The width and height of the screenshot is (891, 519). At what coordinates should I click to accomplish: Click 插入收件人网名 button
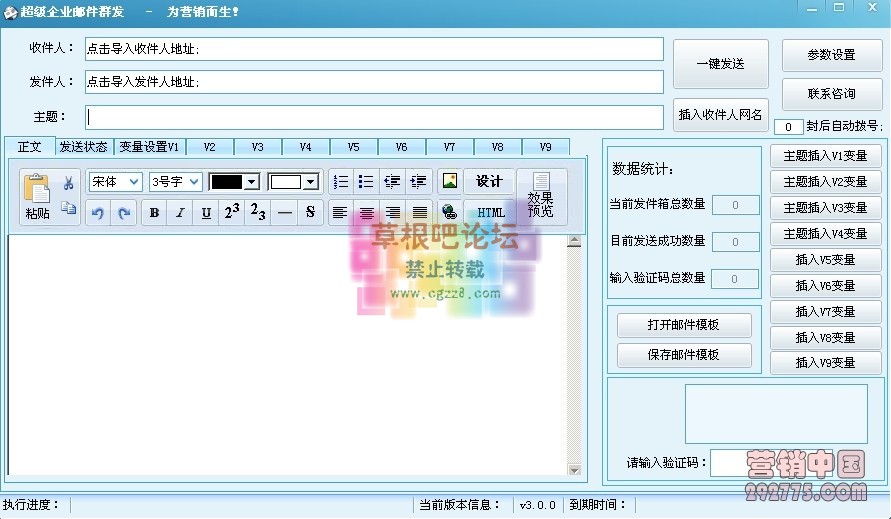pos(721,115)
